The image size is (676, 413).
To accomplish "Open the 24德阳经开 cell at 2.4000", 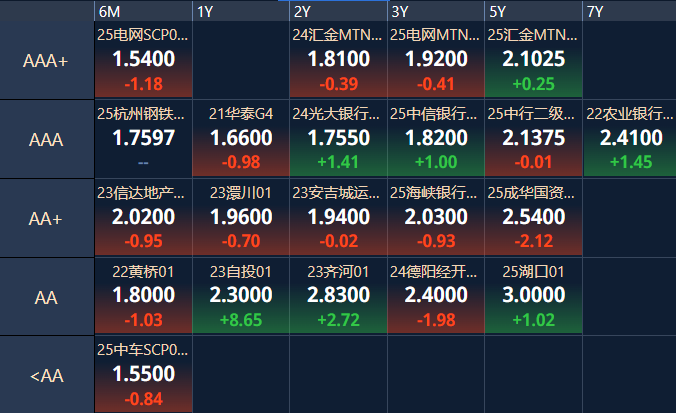I will (436, 296).
